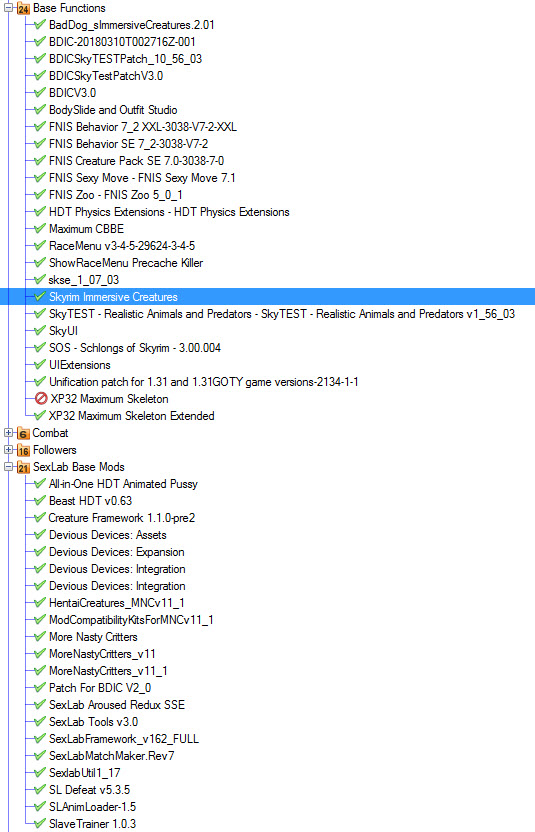Select BDIC-20180310T002716Z-001 in the list

122,42
